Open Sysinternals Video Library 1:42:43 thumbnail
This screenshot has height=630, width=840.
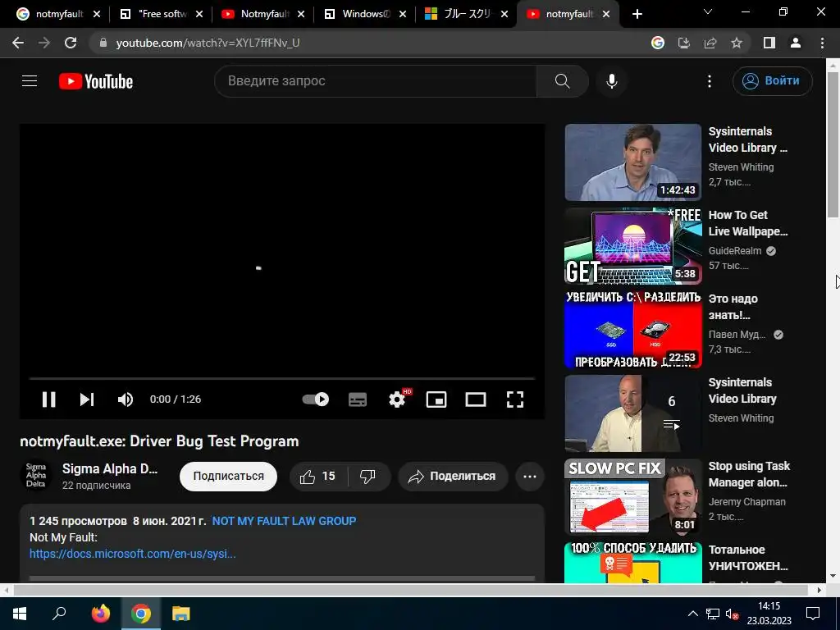point(632,162)
